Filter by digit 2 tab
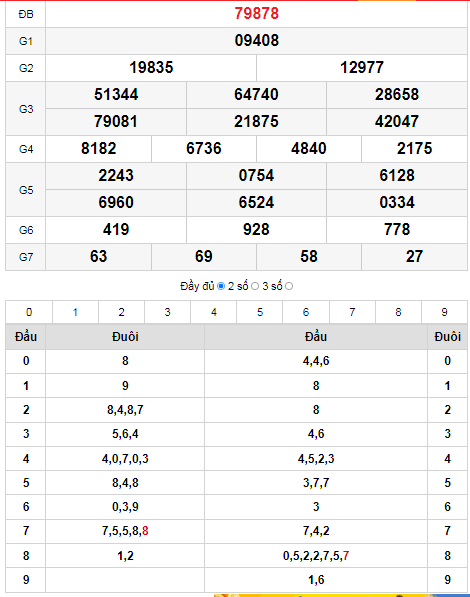This screenshot has height=597, width=470. [121, 312]
